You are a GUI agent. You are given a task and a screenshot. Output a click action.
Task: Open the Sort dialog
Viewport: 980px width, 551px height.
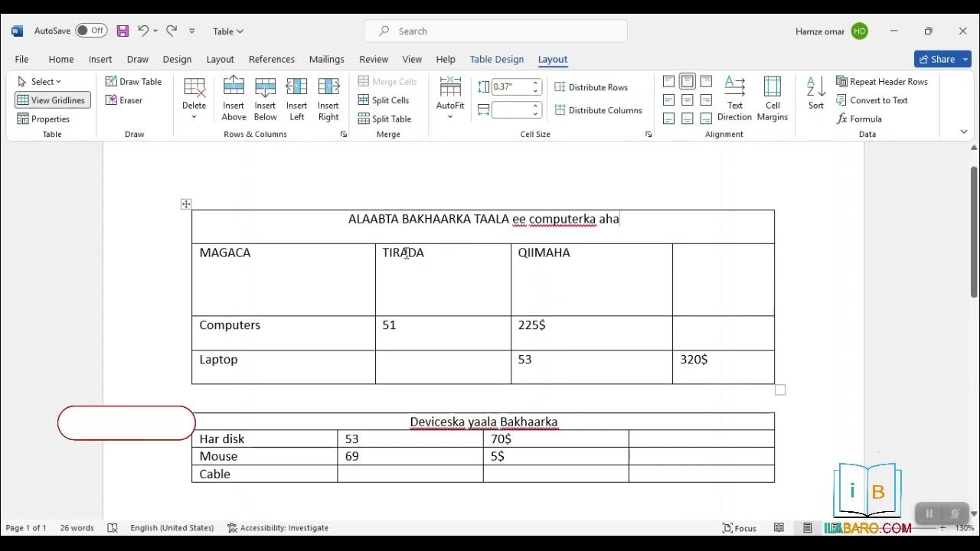tap(816, 93)
